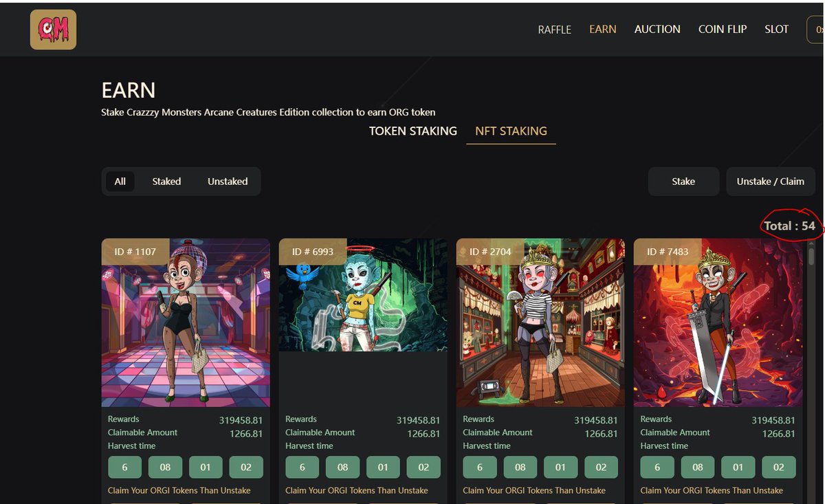Select NFT image ID # 6993
This screenshot has height=504, width=825.
pyautogui.click(x=363, y=295)
